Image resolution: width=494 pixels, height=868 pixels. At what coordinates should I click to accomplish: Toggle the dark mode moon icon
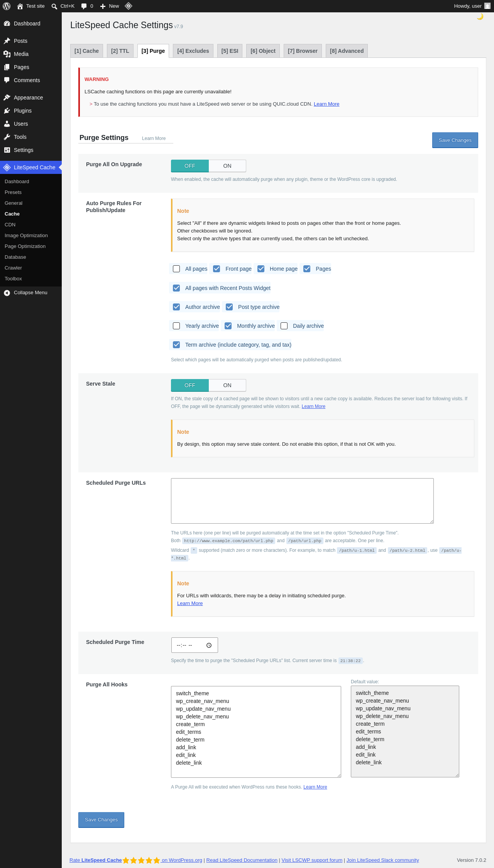click(x=480, y=17)
